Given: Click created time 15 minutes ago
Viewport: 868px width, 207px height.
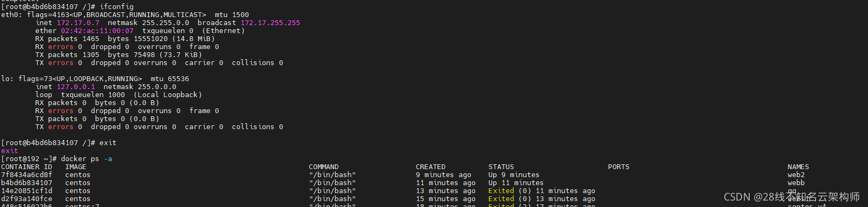Looking at the screenshot, I should pos(446,199).
